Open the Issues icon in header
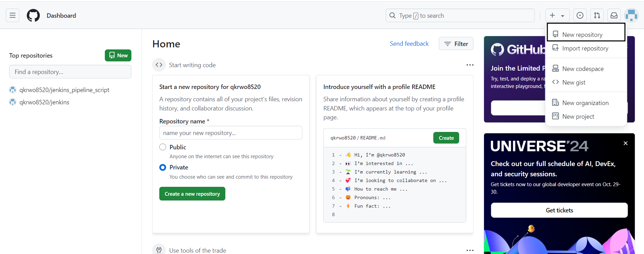644x254 pixels. click(580, 15)
